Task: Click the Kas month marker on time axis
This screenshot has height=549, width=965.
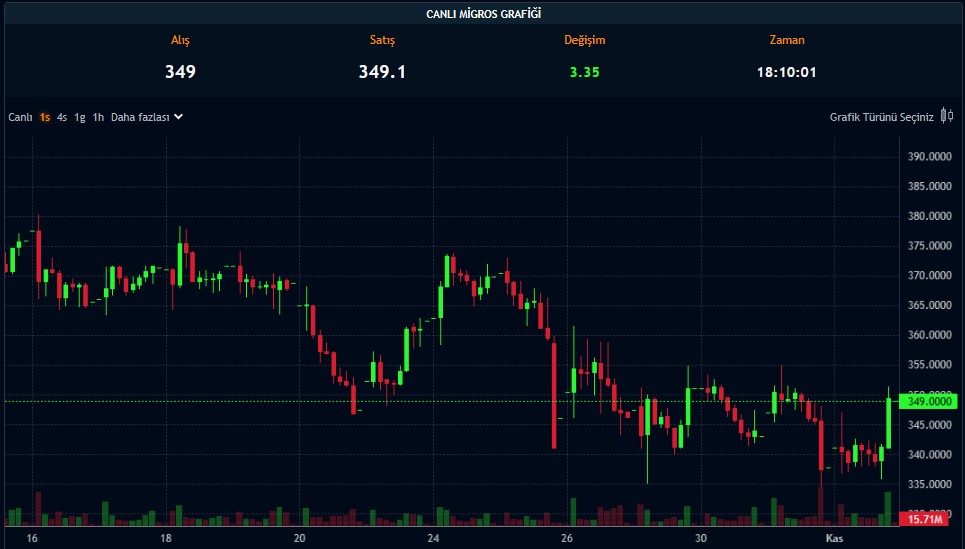Action: 835,538
